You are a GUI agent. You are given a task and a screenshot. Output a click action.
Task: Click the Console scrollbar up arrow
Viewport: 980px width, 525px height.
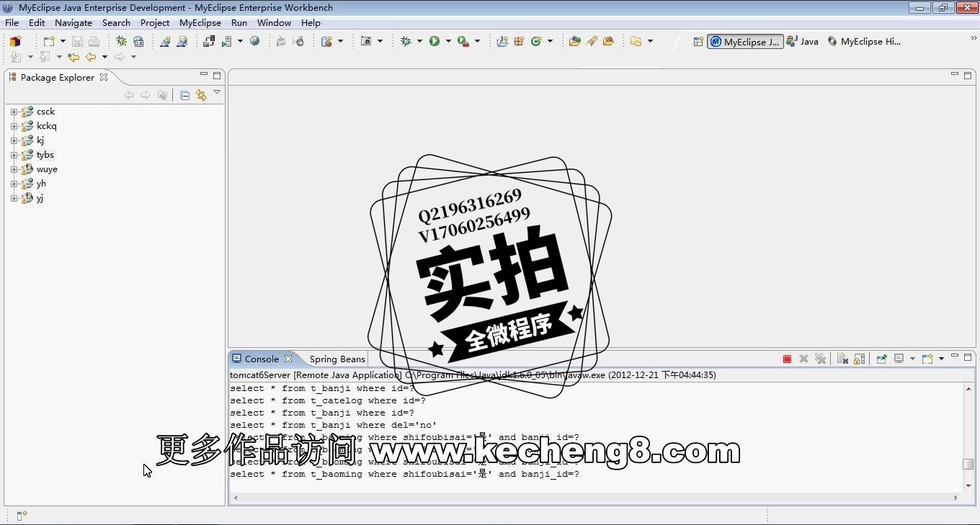(968, 389)
